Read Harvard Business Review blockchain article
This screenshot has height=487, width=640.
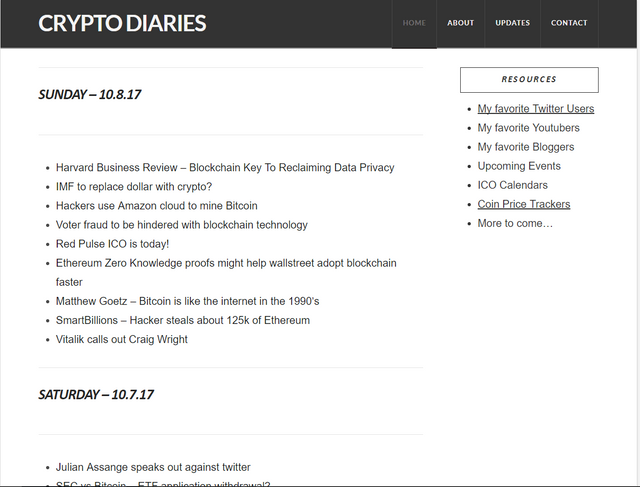tap(225, 168)
